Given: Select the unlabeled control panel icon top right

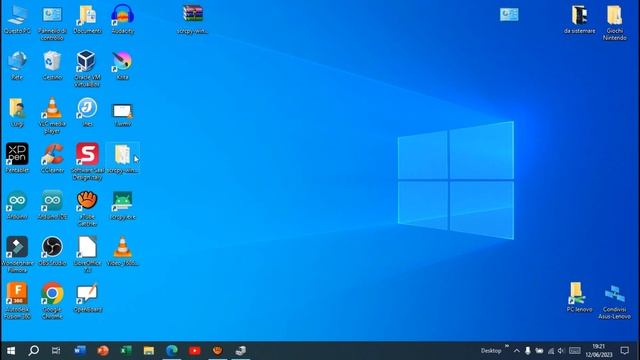Looking at the screenshot, I should (x=509, y=14).
